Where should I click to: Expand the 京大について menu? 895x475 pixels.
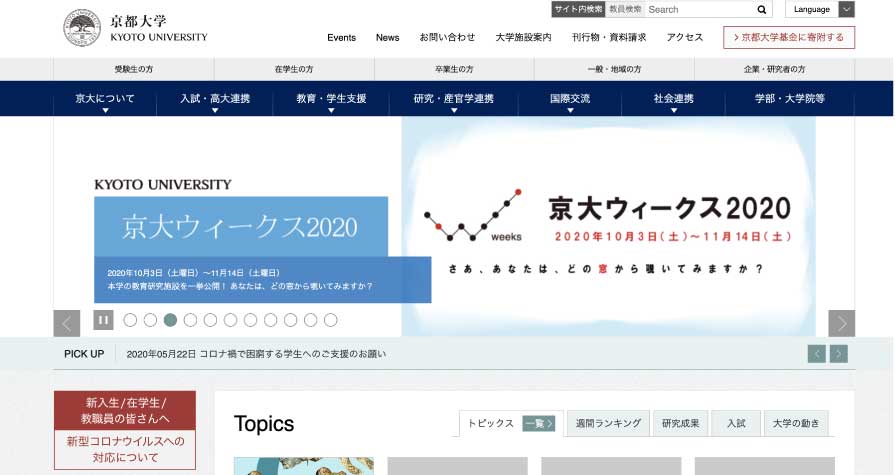click(x=105, y=99)
